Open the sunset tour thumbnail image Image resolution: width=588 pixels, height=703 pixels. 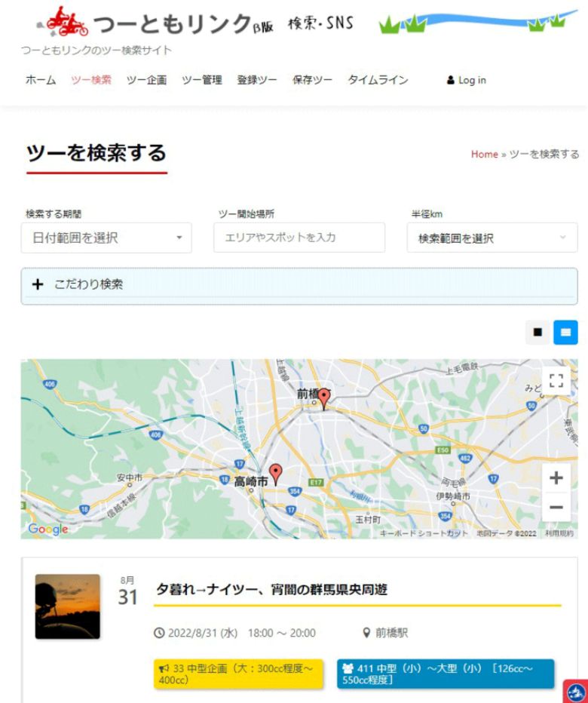point(67,606)
